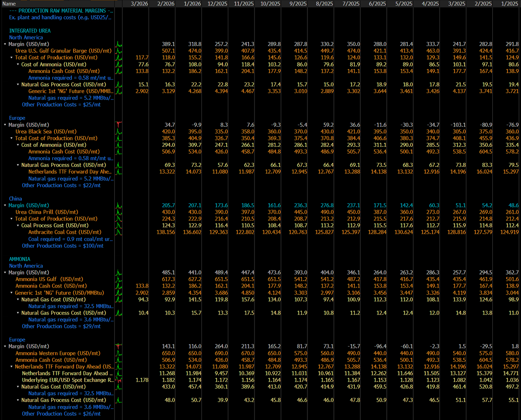This screenshot has height=420, width=521.
Task: Open sparkline chart for Anthracite Coal Cost row
Action: pyautogui.click(x=119, y=232)
